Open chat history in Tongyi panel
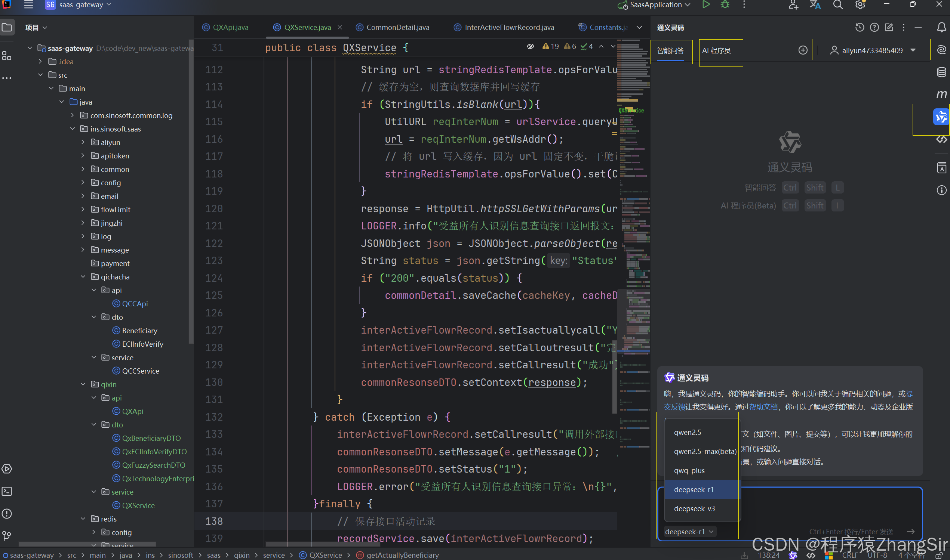This screenshot has height=560, width=950. point(860,27)
